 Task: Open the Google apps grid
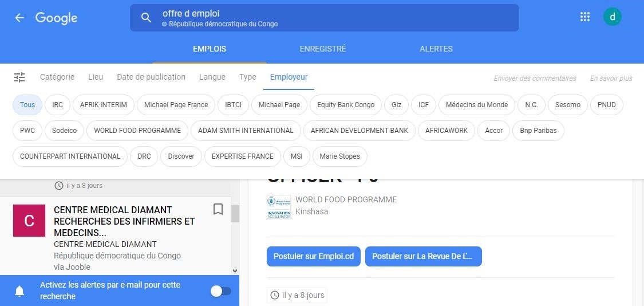tap(585, 17)
